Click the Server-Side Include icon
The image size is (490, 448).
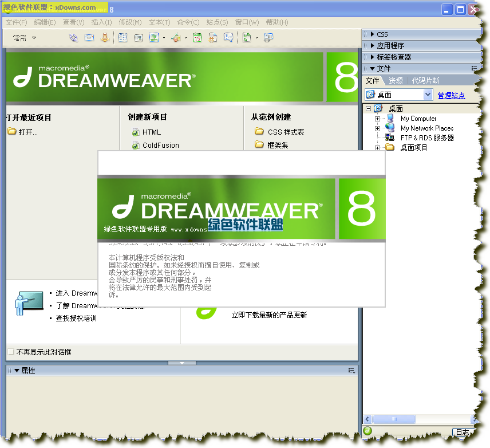213,38
